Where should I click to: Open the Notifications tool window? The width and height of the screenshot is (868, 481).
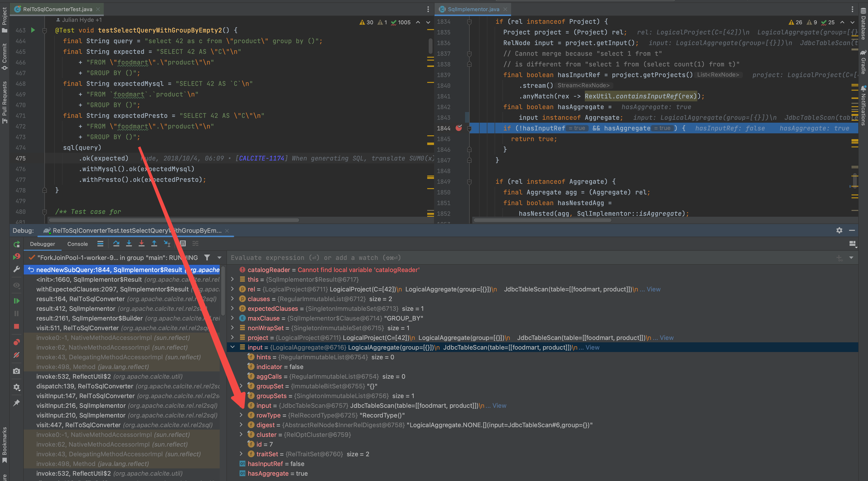863,105
